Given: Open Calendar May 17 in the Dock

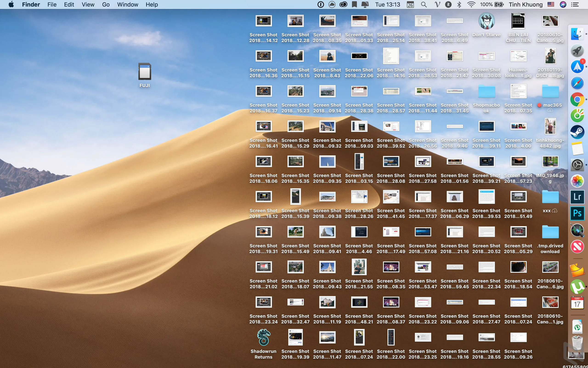Looking at the screenshot, I should pos(577,303).
